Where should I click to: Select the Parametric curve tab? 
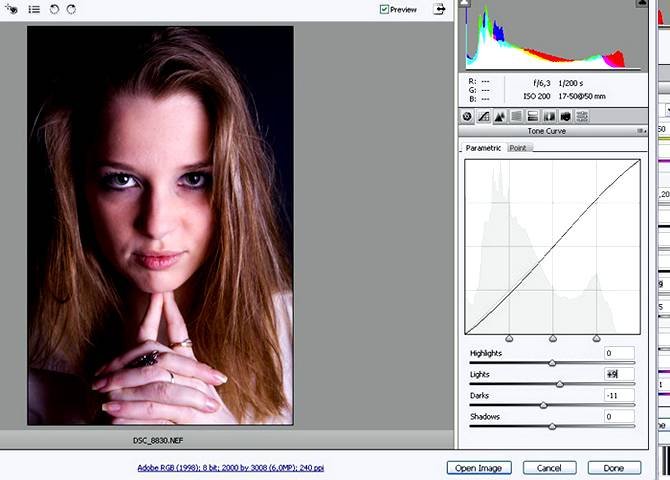tap(483, 148)
